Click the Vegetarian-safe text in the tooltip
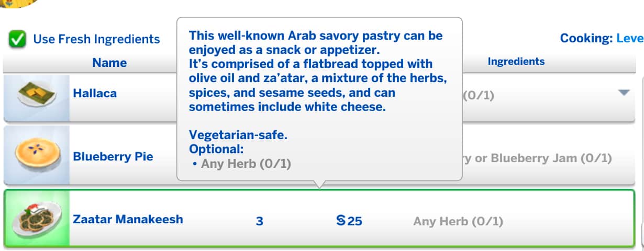Viewport: 644px width, 251px height. [238, 135]
